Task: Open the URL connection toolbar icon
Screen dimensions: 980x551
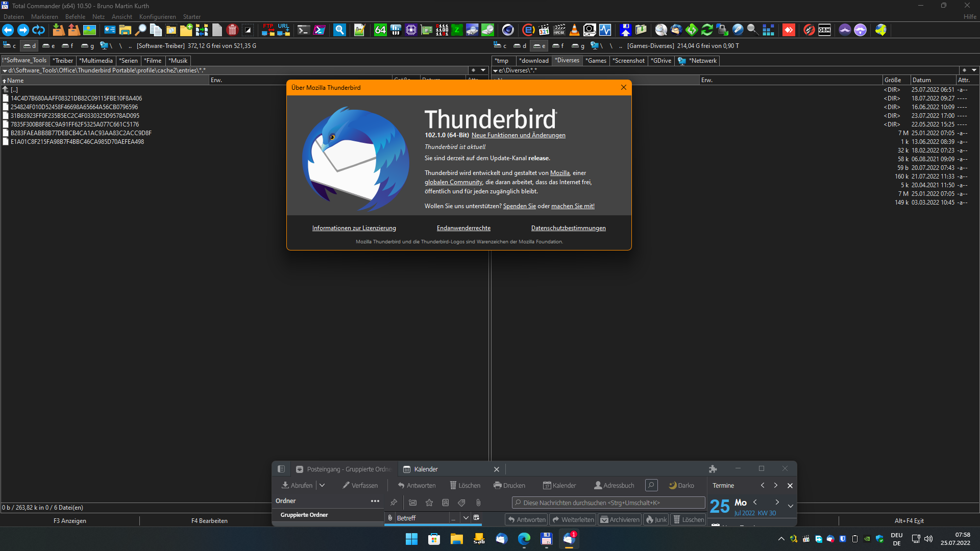Action: [x=284, y=30]
